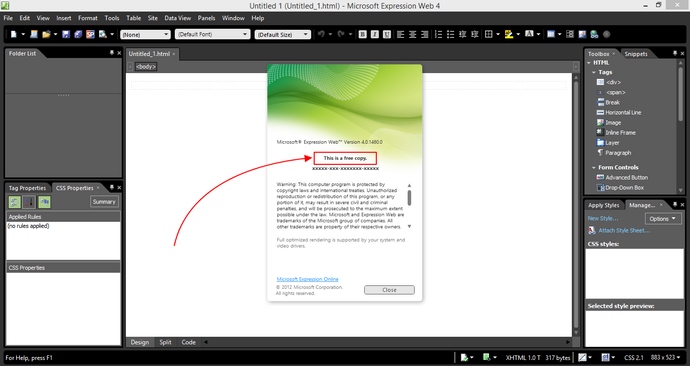Click the div tag item in Toolbox
The height and width of the screenshot is (366, 690).
tap(609, 82)
